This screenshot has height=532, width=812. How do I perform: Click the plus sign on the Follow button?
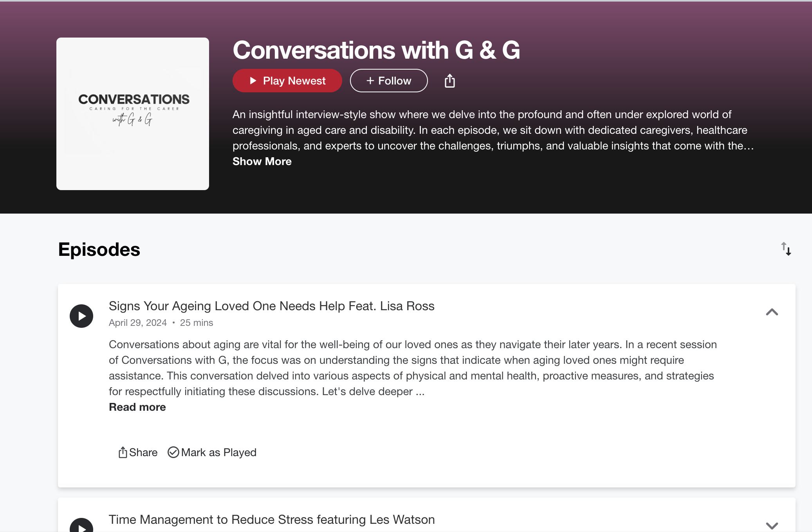coord(370,81)
